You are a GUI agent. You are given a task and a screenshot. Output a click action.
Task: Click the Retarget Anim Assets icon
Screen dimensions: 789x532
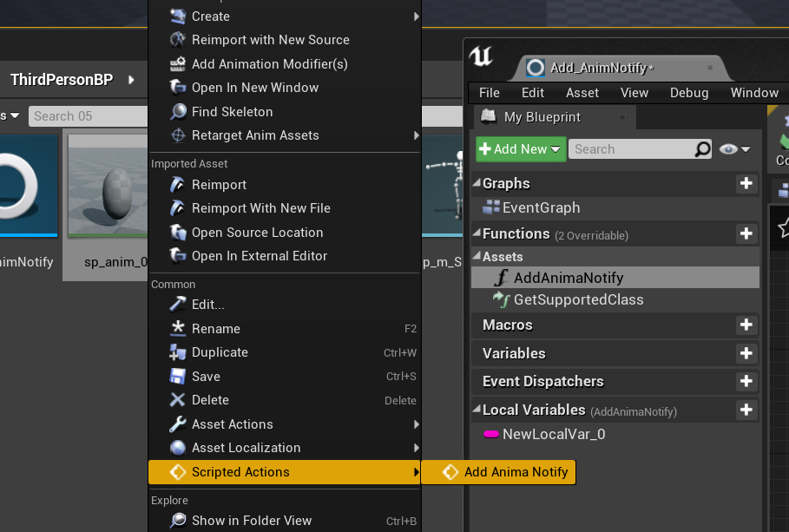tap(178, 135)
